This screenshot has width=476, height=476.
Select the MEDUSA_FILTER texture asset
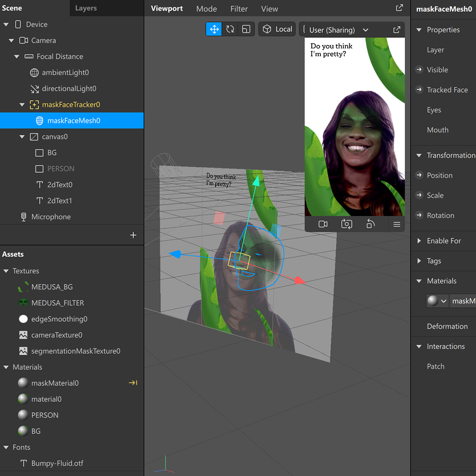click(57, 303)
